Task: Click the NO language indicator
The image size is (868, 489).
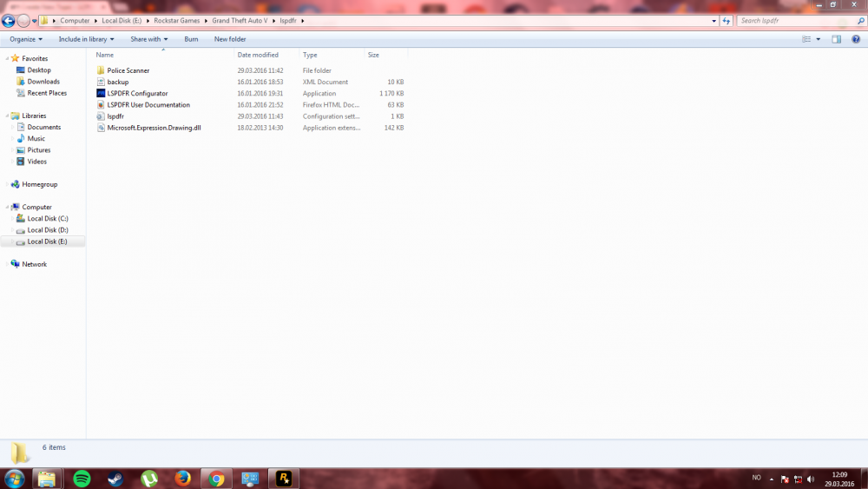Action: pyautogui.click(x=757, y=478)
